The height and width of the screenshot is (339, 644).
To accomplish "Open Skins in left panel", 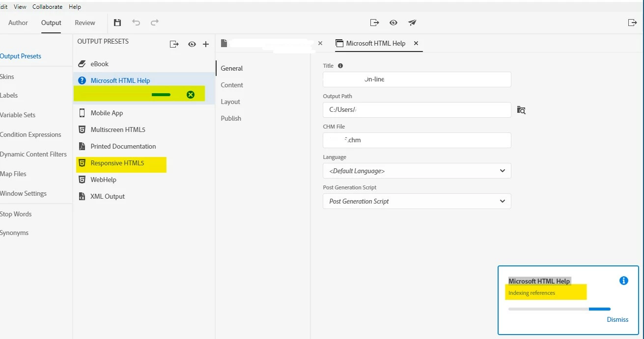I will 7,77.
